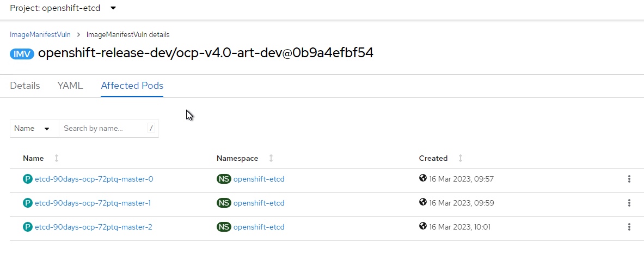644x253 pixels.
Task: Sort table by Namespace column arrows
Action: [x=271, y=158]
